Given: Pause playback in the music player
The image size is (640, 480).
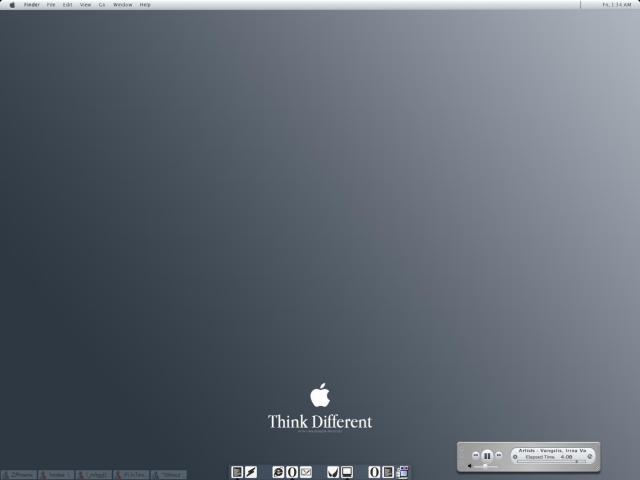Looking at the screenshot, I should 487,456.
